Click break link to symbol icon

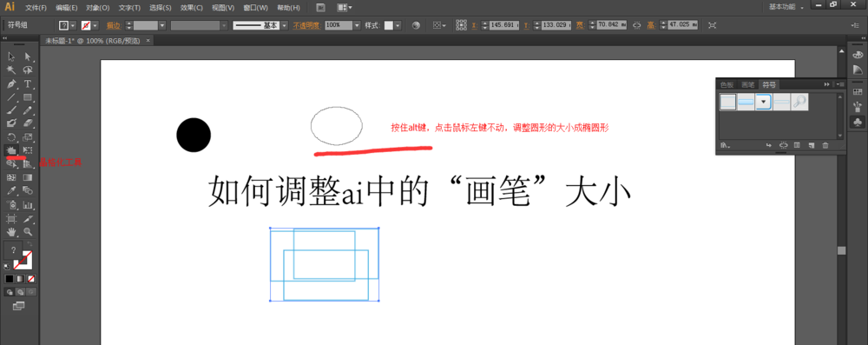click(x=784, y=145)
